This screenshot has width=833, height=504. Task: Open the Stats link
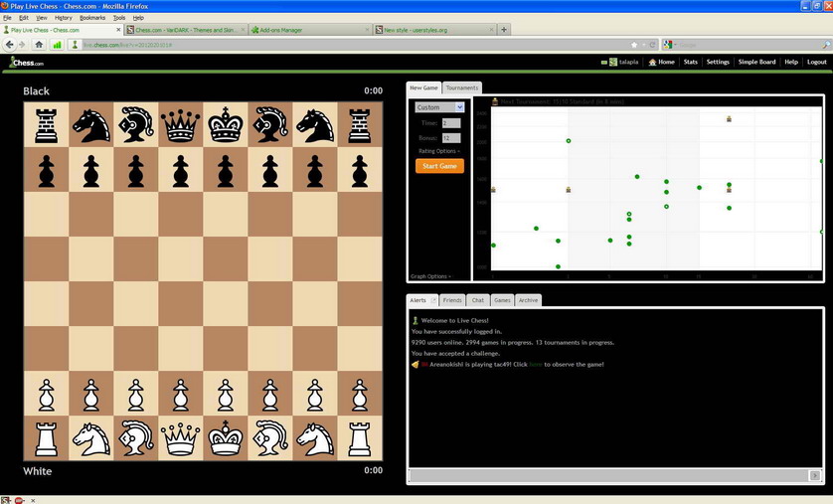691,63
